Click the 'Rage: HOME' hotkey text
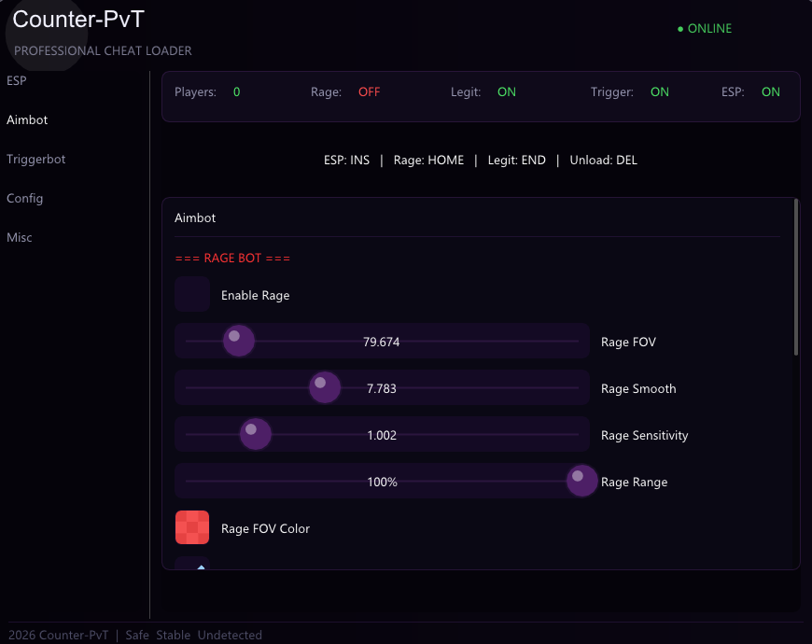Image resolution: width=812 pixels, height=644 pixels. (428, 161)
